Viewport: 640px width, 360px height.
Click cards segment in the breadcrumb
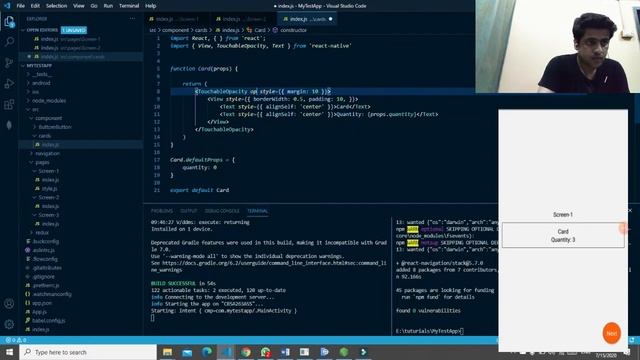click(201, 30)
